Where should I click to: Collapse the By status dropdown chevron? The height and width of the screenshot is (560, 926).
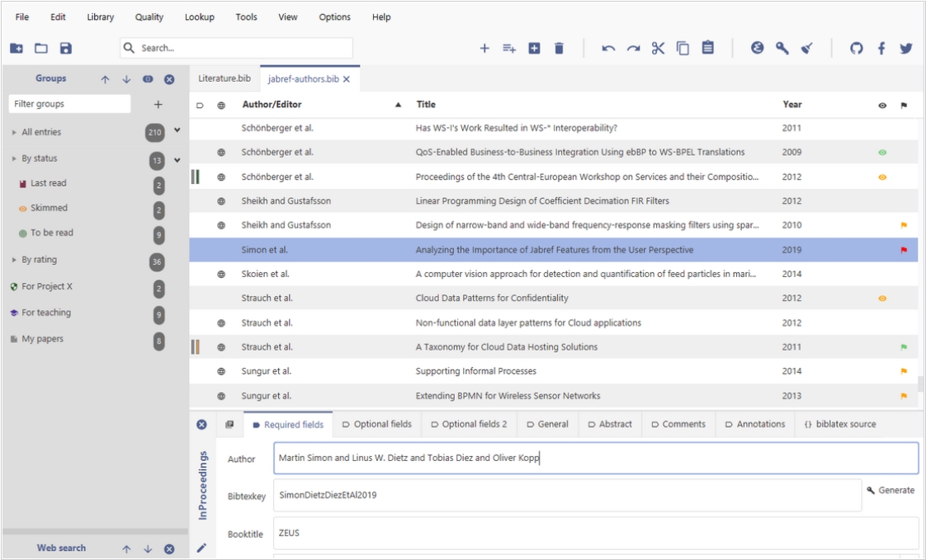177,159
